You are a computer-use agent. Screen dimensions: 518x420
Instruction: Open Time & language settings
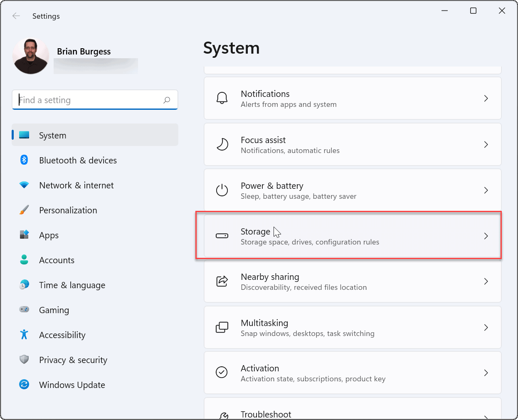95,285
